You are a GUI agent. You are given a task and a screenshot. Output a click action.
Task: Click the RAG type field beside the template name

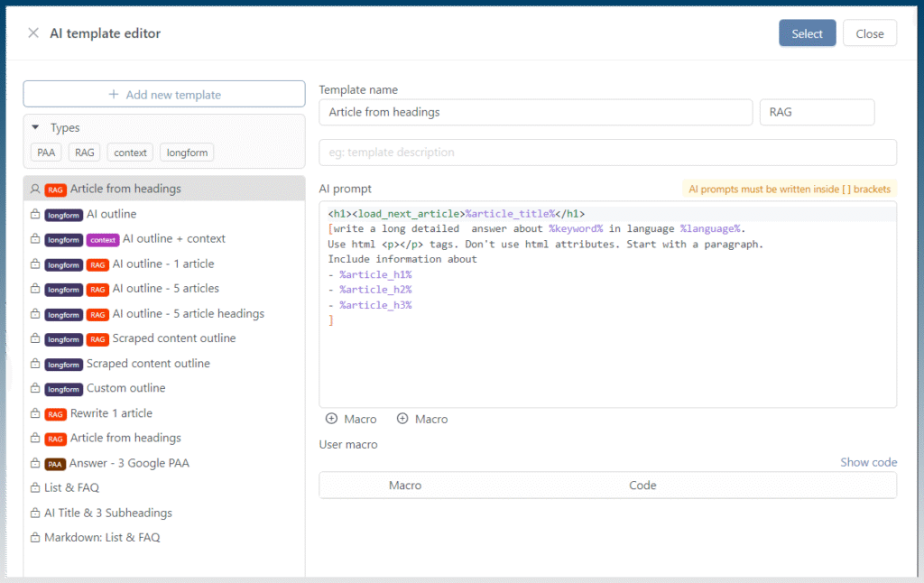(817, 112)
